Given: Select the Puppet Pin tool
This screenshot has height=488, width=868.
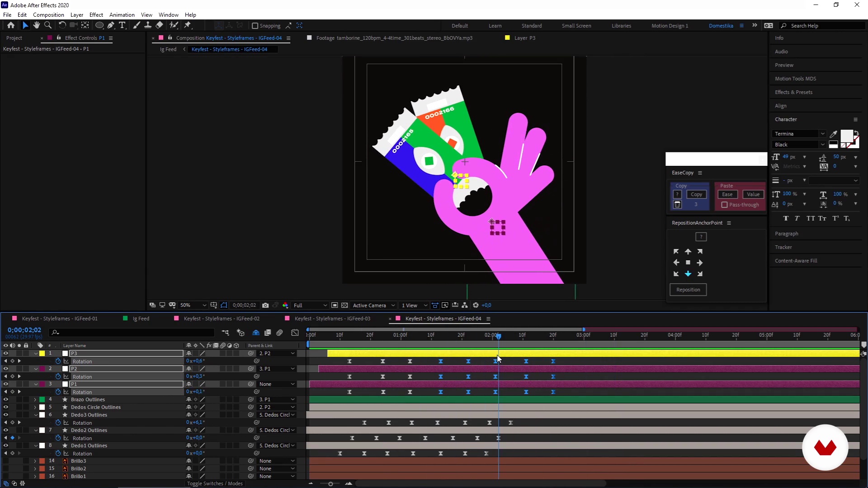Looking at the screenshot, I should 188,25.
